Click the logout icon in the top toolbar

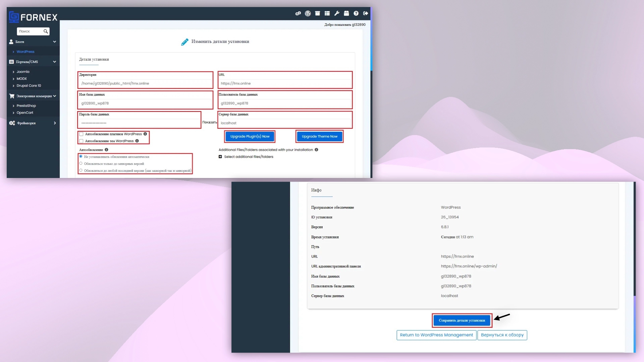[365, 13]
